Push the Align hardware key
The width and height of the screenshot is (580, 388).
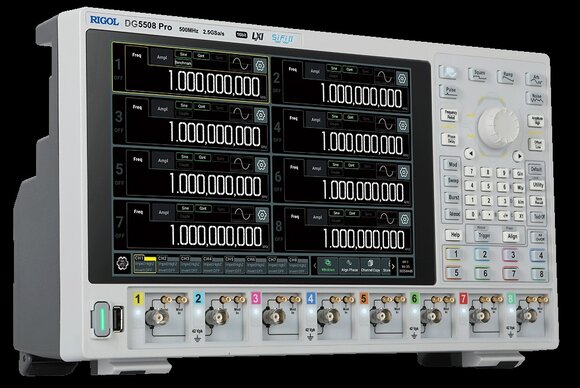(x=512, y=237)
